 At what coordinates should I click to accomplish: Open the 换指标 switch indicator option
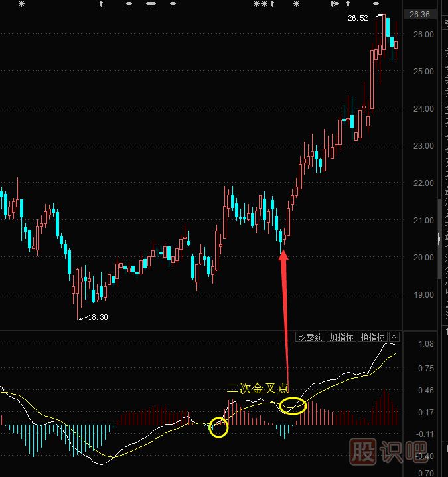pos(372,337)
